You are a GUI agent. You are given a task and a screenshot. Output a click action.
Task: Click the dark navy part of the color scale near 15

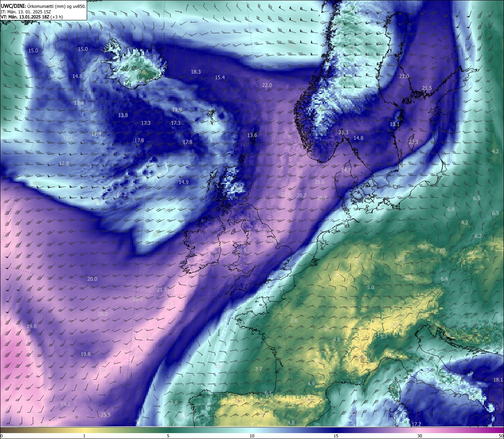pyautogui.click(x=336, y=430)
